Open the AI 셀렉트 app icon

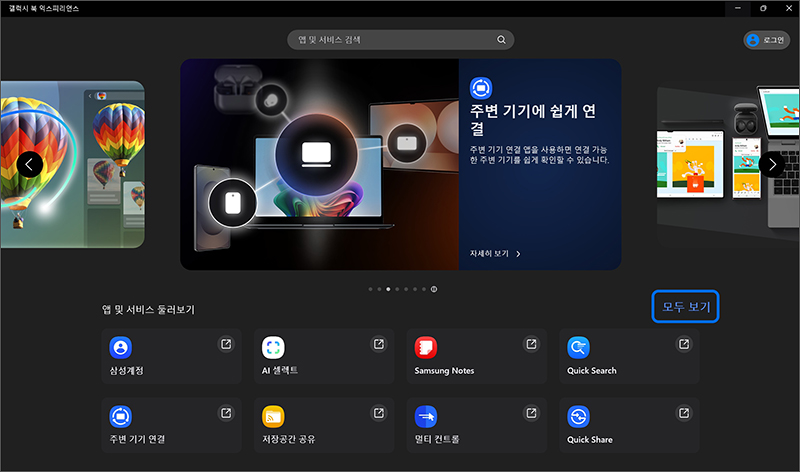point(273,347)
